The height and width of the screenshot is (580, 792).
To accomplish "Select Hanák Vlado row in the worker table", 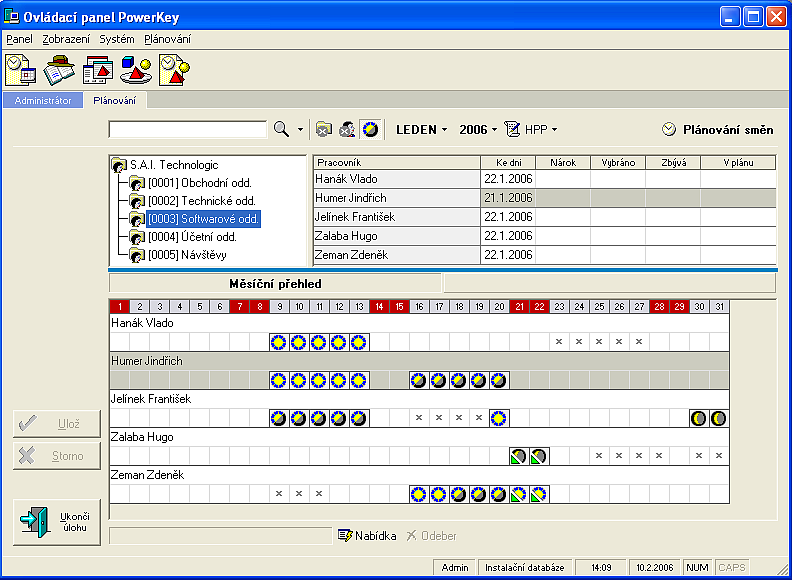I will (x=545, y=179).
